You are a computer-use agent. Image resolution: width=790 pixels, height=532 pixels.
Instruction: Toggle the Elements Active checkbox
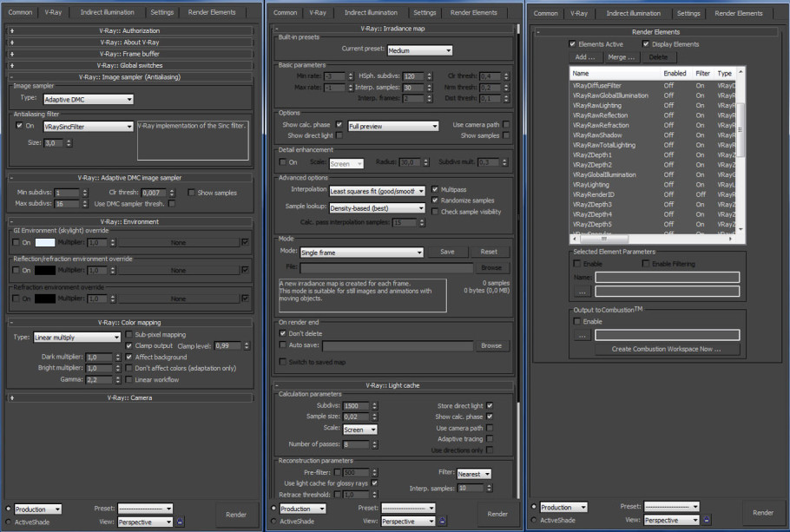point(572,44)
